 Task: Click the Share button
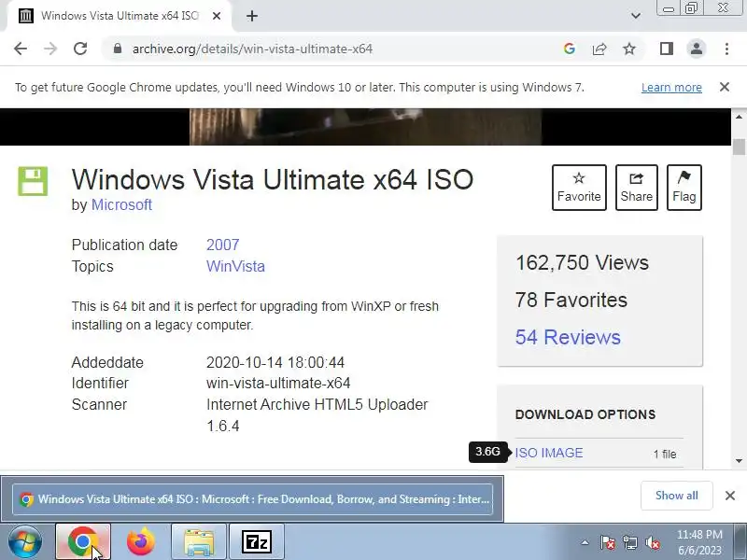[x=637, y=188]
